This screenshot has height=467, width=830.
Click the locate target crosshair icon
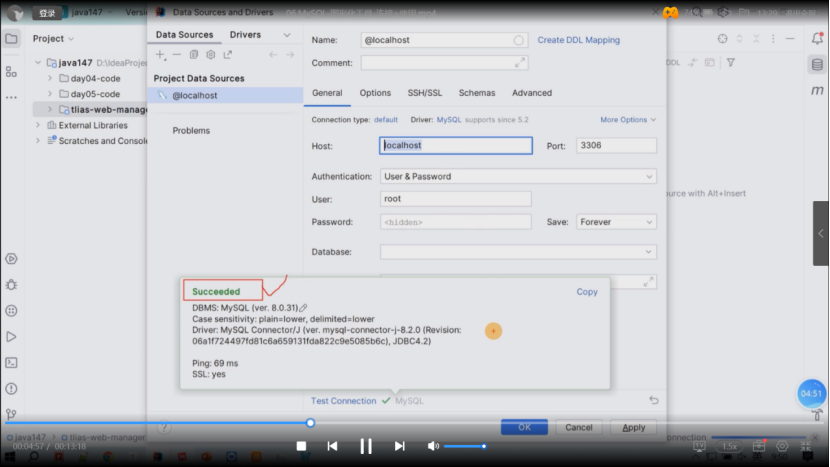click(723, 39)
